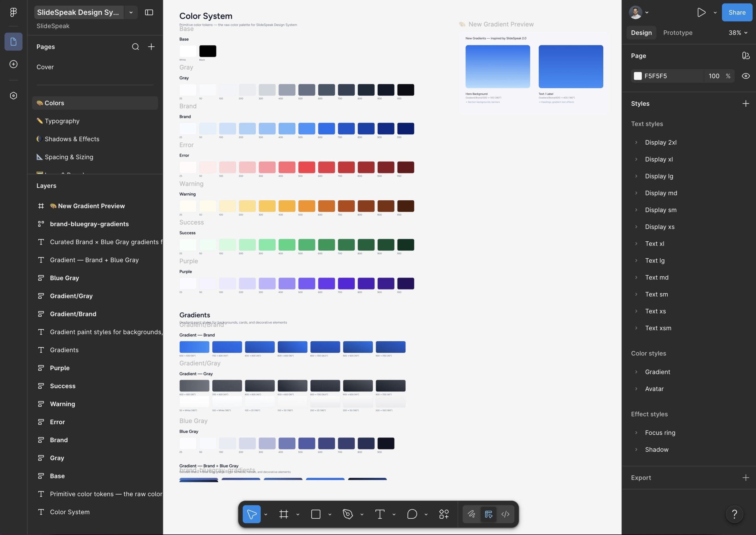
Task: Open the 38% zoom dropdown
Action: click(738, 32)
